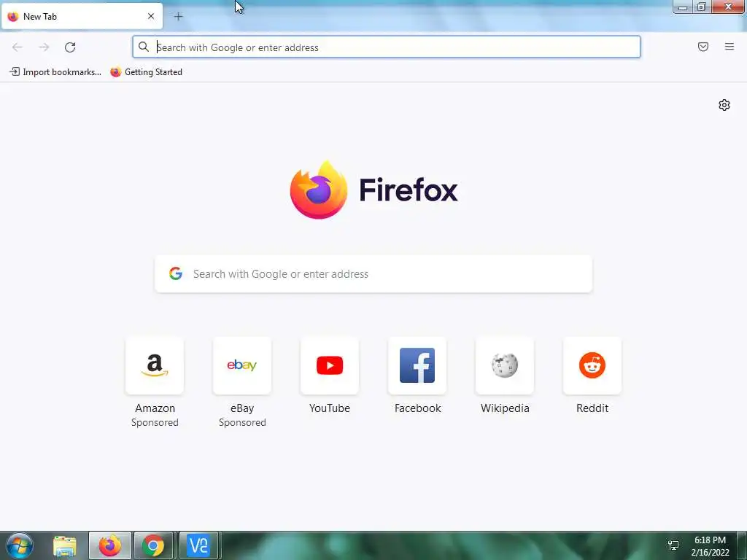Click the Wikipedia label text
The image size is (747, 560).
pyautogui.click(x=505, y=408)
